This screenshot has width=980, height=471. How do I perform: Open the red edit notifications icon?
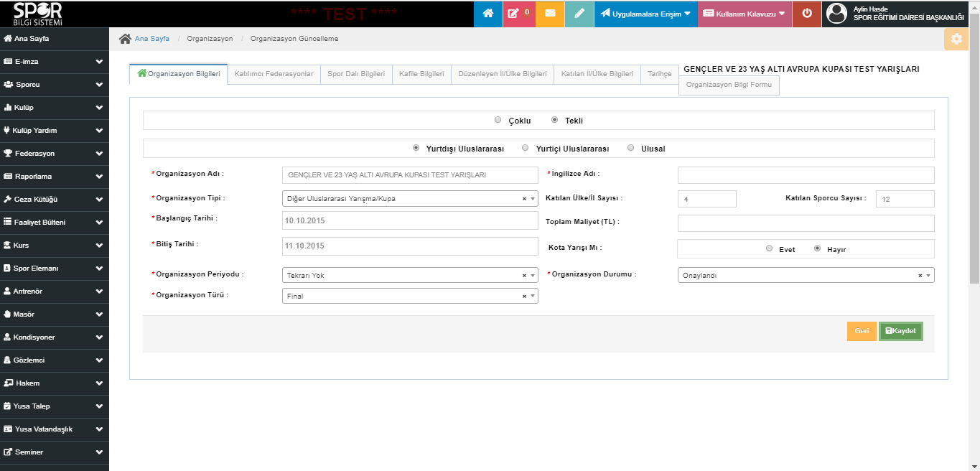click(519, 14)
